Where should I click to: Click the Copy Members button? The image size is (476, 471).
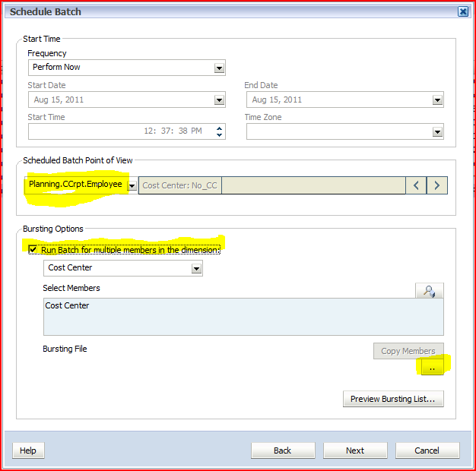(408, 351)
